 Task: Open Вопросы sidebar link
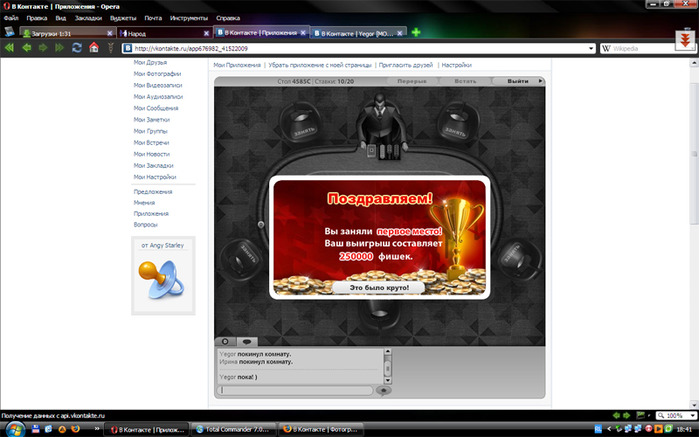[145, 225]
